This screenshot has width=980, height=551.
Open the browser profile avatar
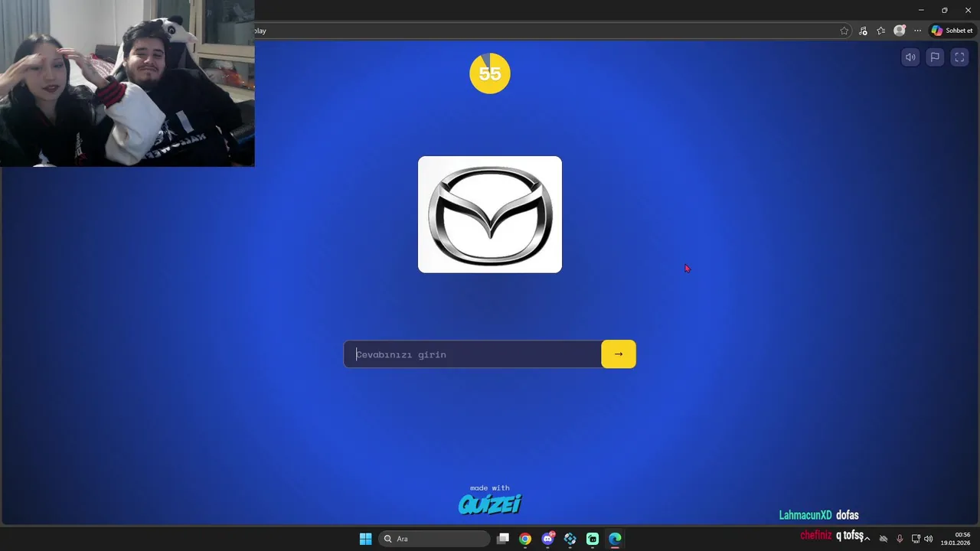tap(900, 31)
